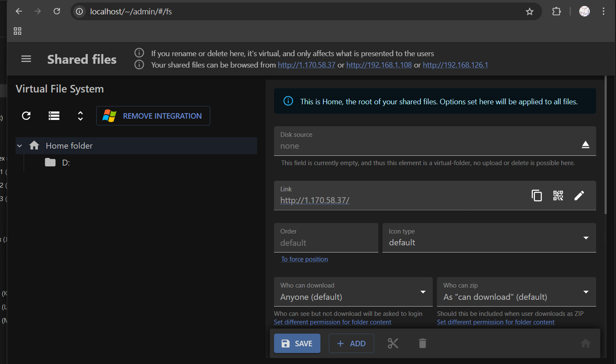Screen dimensions: 616x364
Task: Click the scissors cut icon
Action: coord(393,343)
